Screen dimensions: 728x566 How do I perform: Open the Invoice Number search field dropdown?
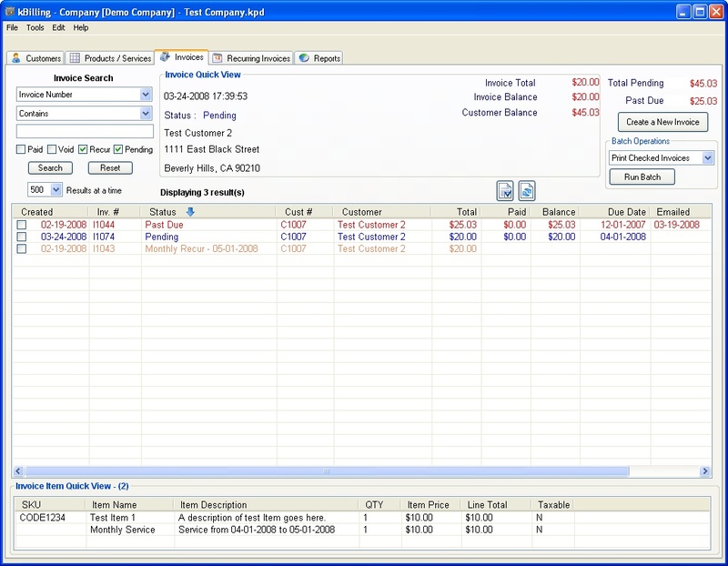click(x=146, y=95)
